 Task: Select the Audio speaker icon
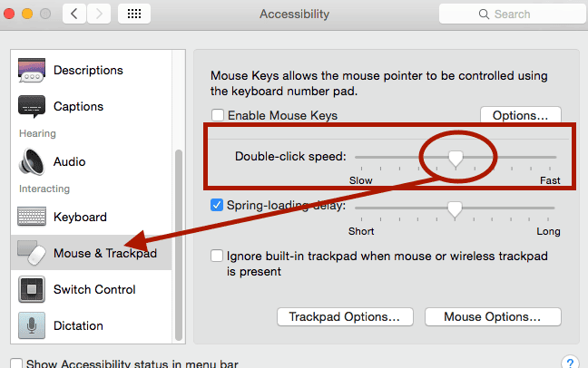click(x=32, y=161)
